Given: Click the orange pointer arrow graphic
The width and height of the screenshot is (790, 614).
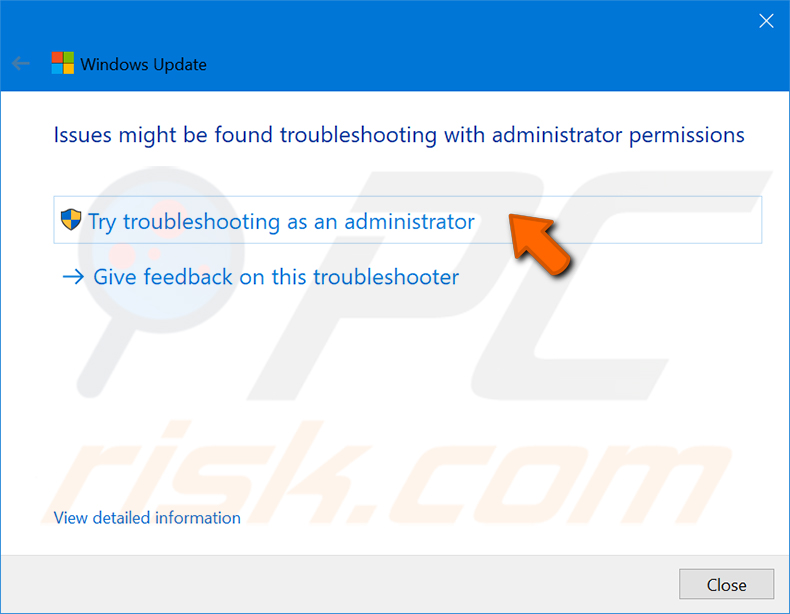Looking at the screenshot, I should coord(538,243).
